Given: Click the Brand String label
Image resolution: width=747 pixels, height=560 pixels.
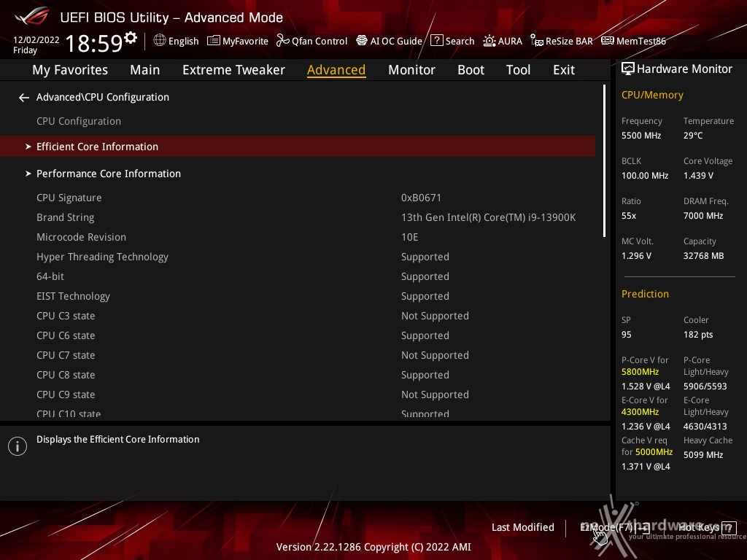Looking at the screenshot, I should click(65, 217).
